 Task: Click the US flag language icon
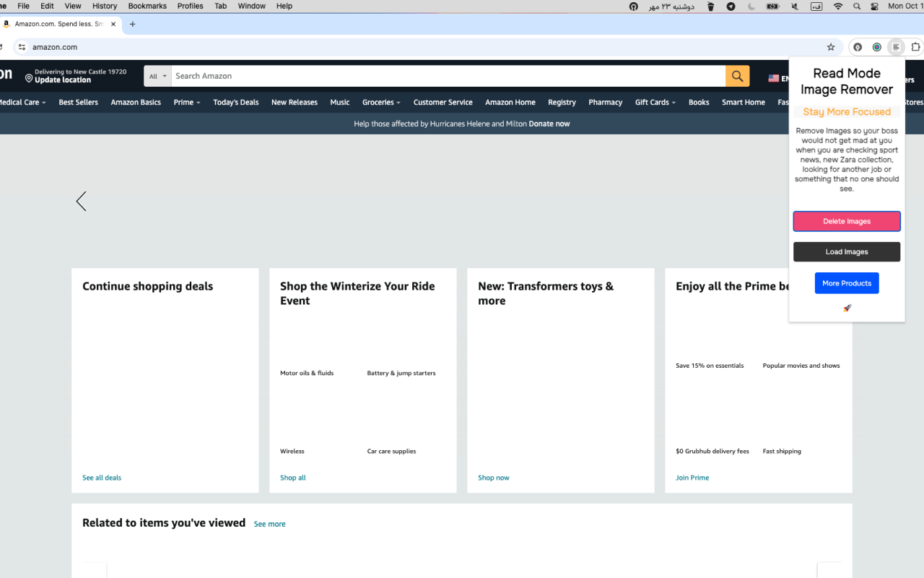pos(773,79)
